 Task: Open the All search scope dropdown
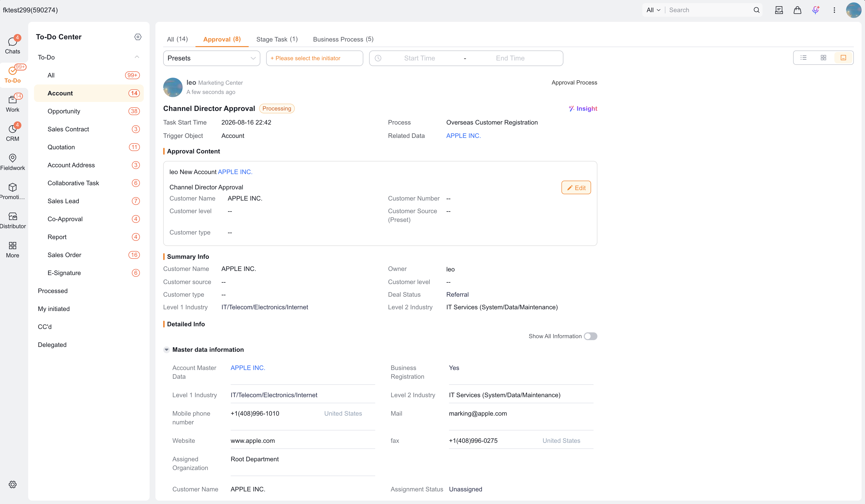[653, 10]
